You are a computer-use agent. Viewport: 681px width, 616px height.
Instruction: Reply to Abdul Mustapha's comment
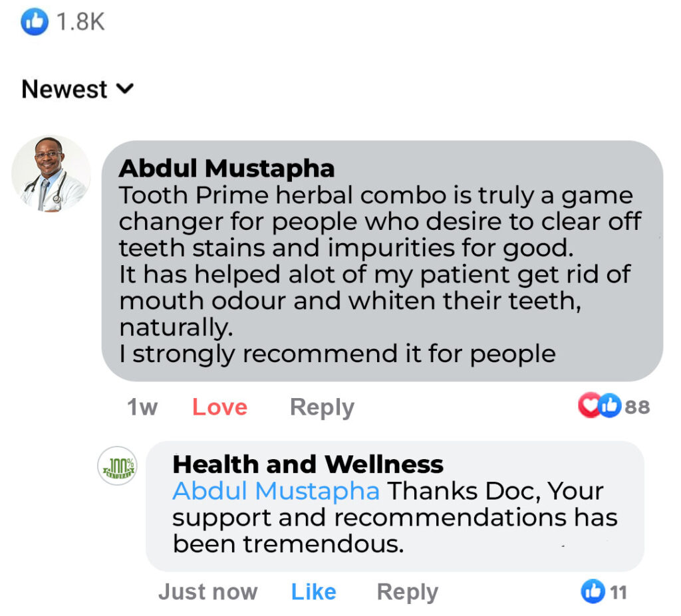[322, 407]
